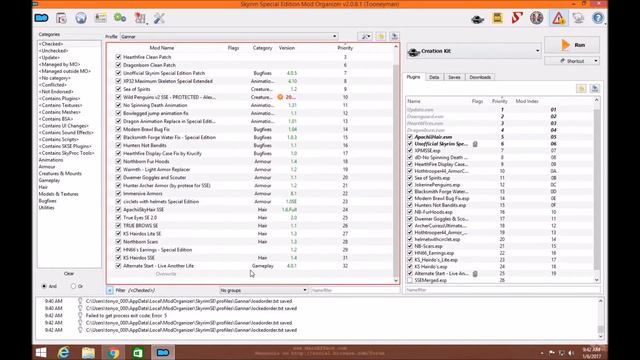Click the greyed-out Update icon
The width and height of the screenshot is (640, 360).
(x=578, y=18)
